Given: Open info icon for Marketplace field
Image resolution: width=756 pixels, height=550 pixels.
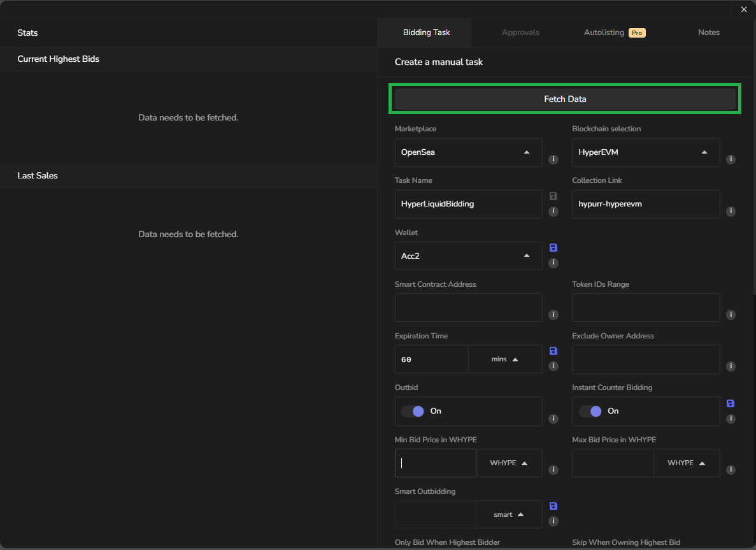Looking at the screenshot, I should pos(553,159).
